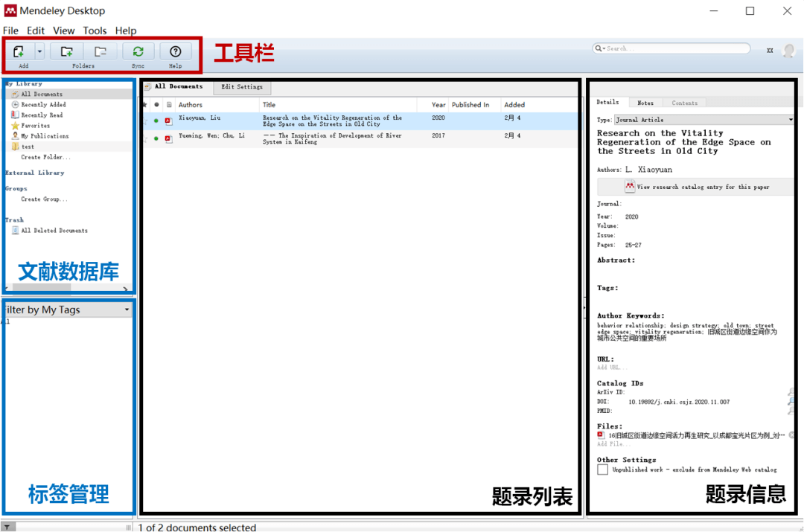Select Recently Read in the library
The height and width of the screenshot is (532, 804).
click(42, 115)
